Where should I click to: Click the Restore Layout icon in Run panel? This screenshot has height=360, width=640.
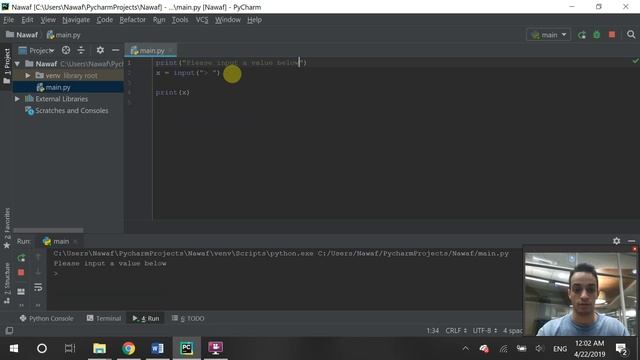pos(21,291)
